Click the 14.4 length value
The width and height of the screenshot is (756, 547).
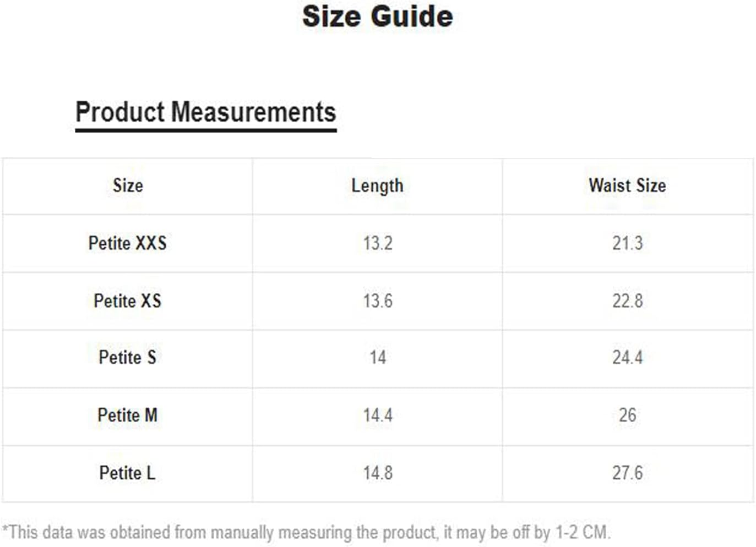coord(378,415)
